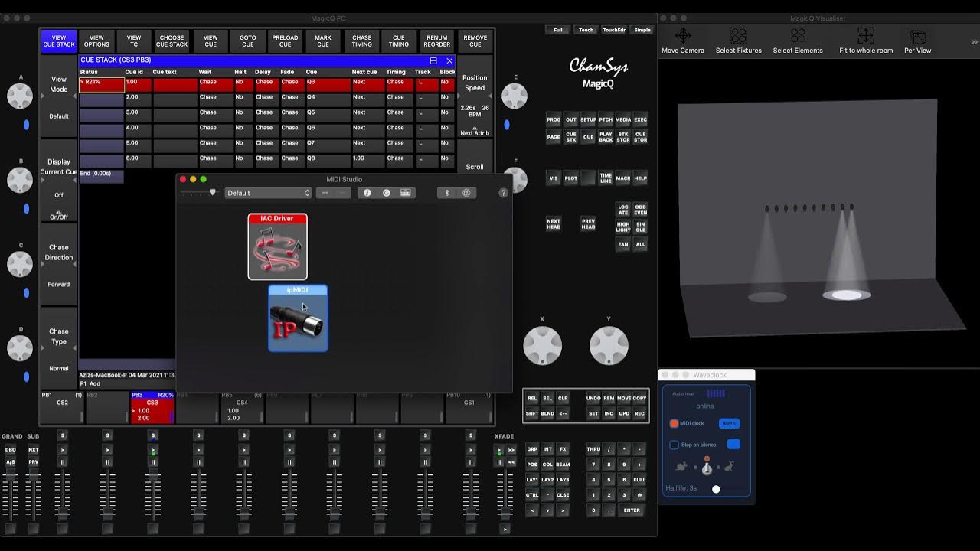Select playback PB1 CS2 tile
Screen dimensions: 980x551
coord(62,406)
